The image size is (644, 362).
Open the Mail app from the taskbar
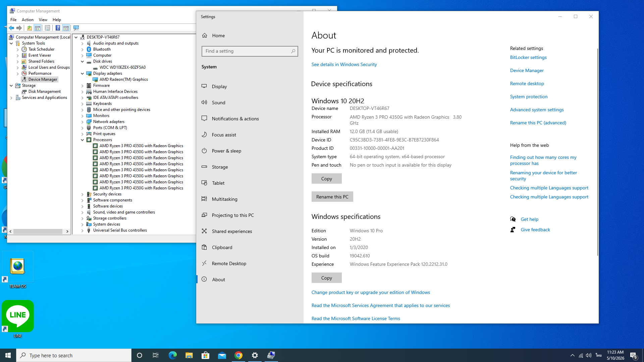click(x=222, y=355)
